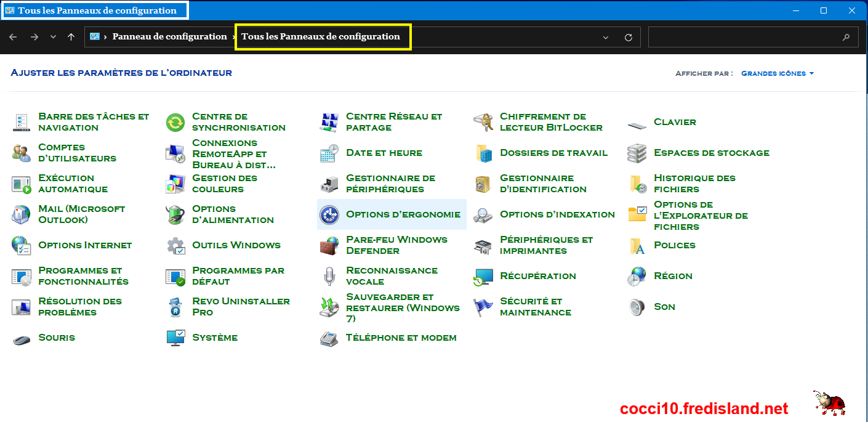Viewport: 868px width, 422px height.
Task: Open Barre des tâches et navigation icon
Action: [x=22, y=122]
